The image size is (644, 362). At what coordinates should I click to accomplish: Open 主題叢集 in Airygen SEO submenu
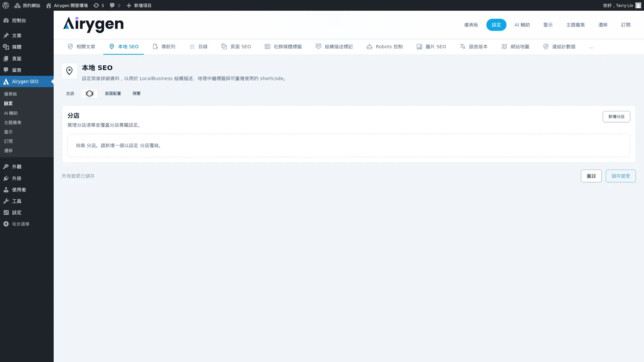click(x=13, y=123)
